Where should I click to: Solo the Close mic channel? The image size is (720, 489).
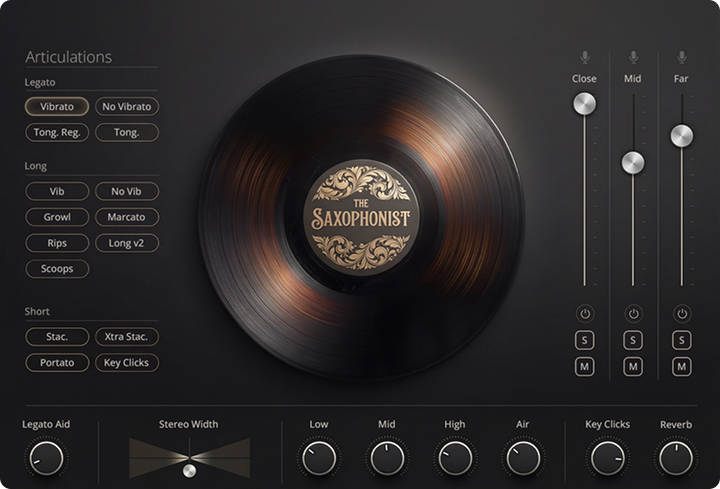(x=585, y=340)
